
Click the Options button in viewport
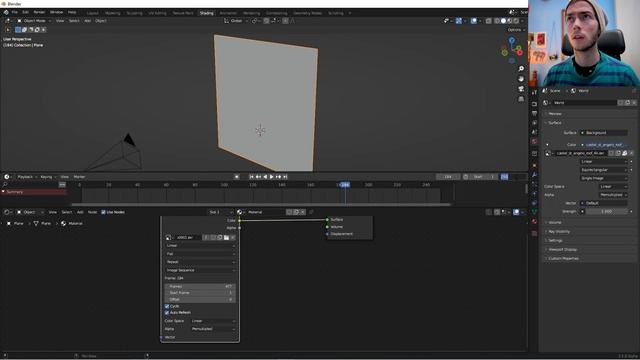click(x=515, y=30)
